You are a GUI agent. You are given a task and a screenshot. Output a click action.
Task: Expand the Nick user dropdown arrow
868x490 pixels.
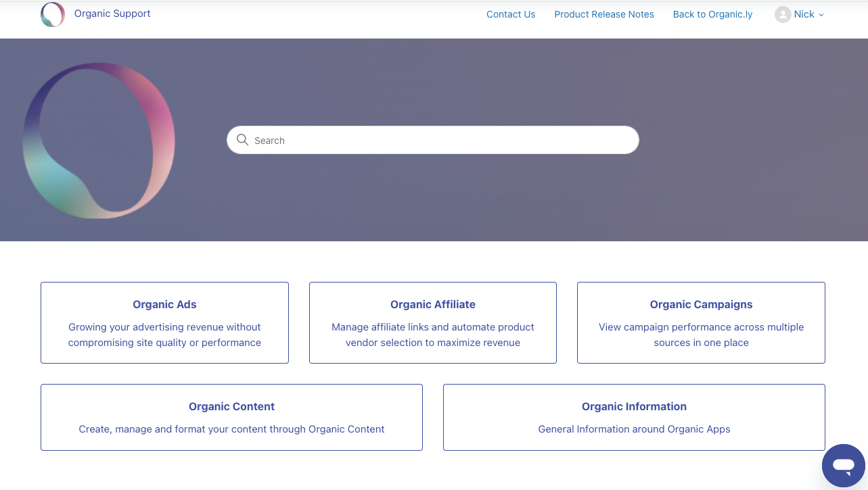click(x=821, y=15)
